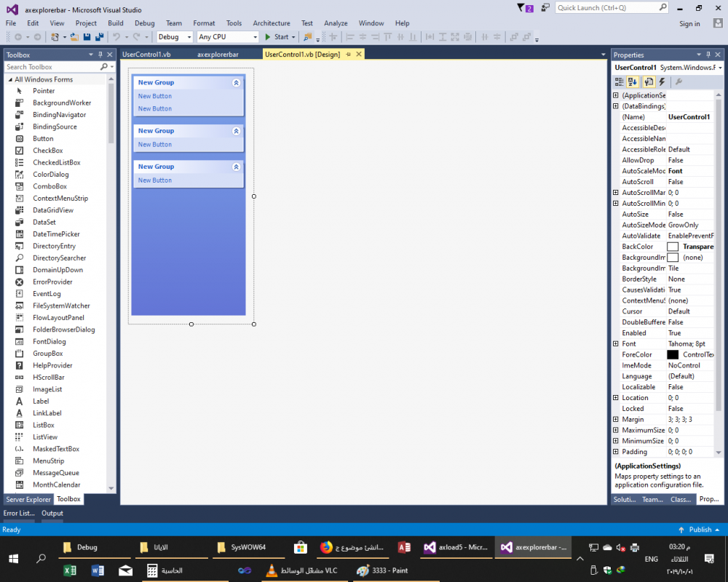
Task: Open the Build menu
Action: (x=116, y=23)
